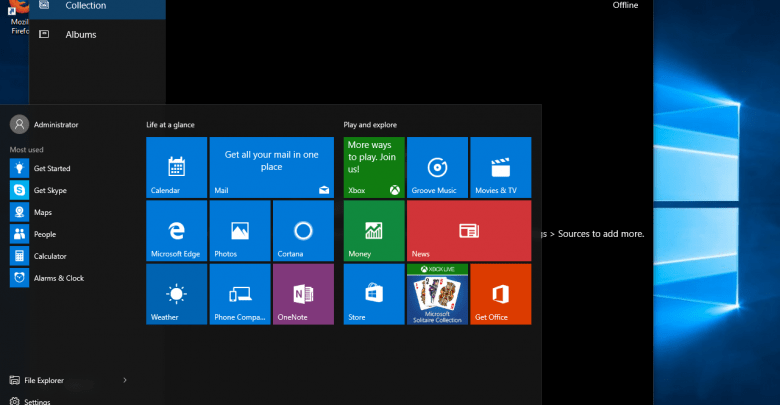Open Groove Music tile
Viewport: 780px width, 405px height.
(x=437, y=168)
